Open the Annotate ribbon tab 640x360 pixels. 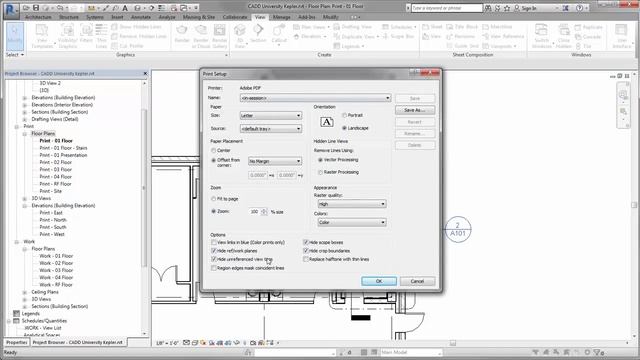pyautogui.click(x=141, y=17)
